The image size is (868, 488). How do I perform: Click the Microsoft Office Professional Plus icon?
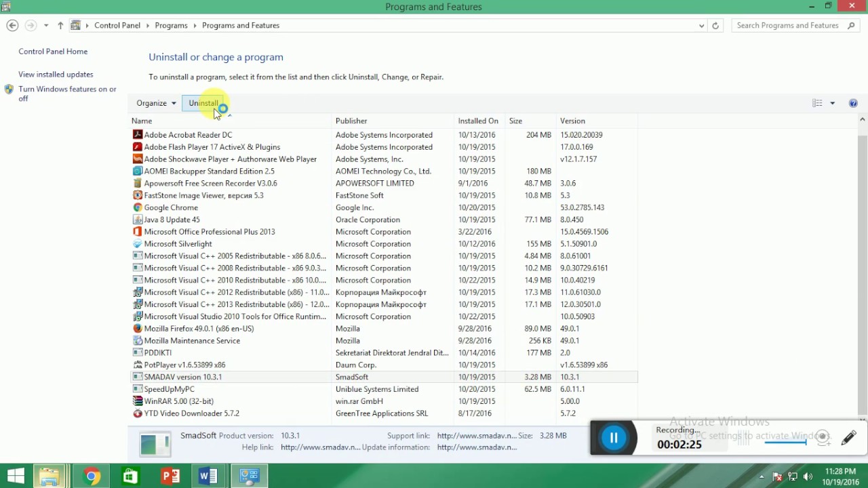tap(138, 232)
